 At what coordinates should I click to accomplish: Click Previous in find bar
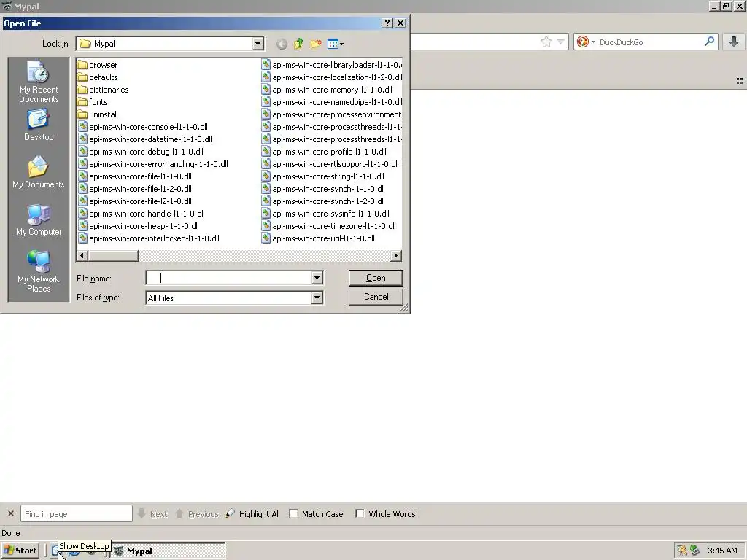click(197, 514)
